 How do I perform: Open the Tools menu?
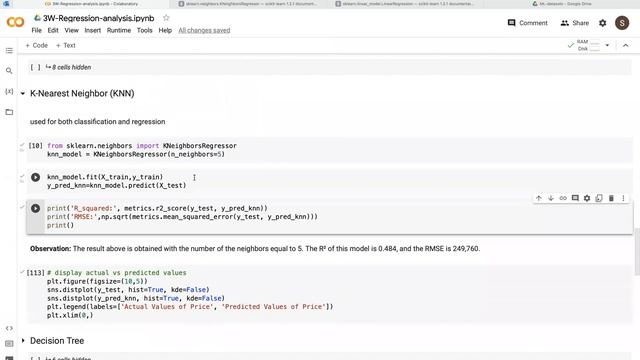click(x=144, y=30)
